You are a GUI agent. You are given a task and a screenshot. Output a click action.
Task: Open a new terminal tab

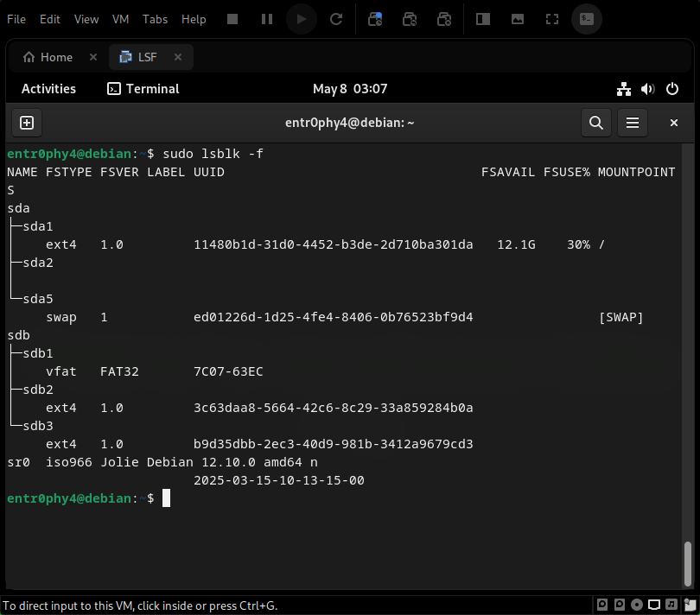click(26, 123)
